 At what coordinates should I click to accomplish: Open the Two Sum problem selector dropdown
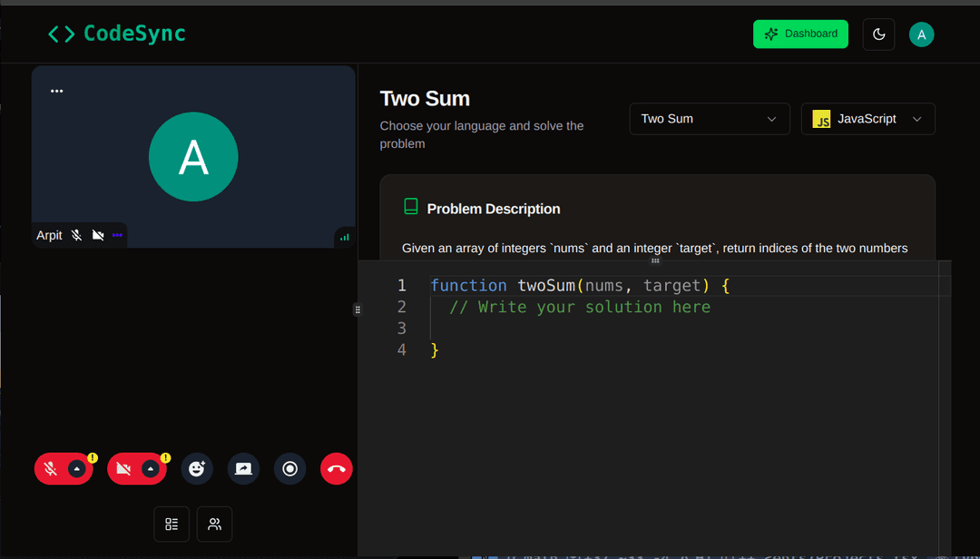pyautogui.click(x=710, y=119)
